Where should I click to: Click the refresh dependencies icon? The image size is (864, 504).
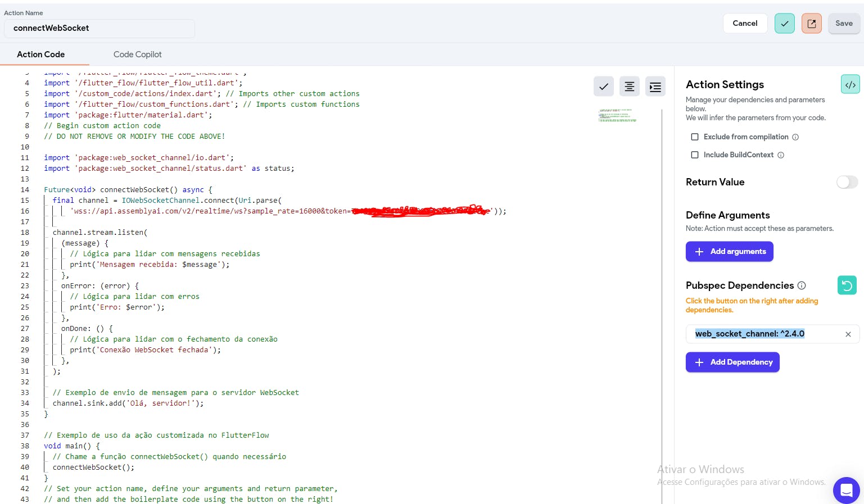click(x=847, y=285)
